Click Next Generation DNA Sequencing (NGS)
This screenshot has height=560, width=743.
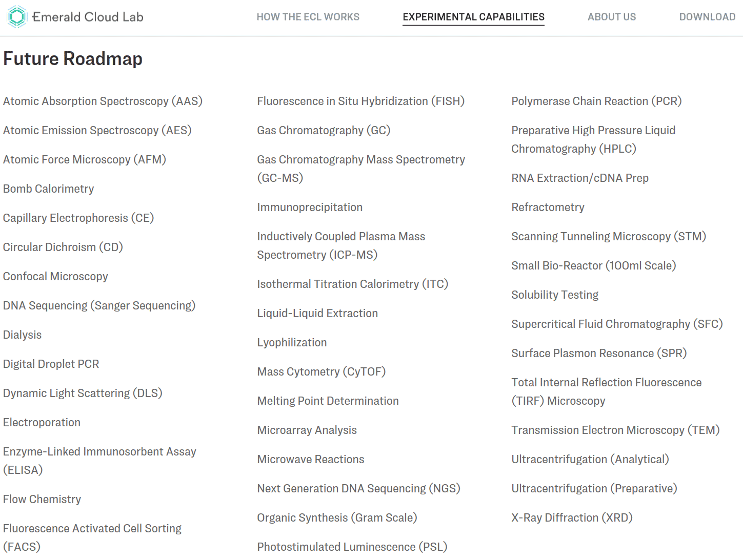click(x=359, y=489)
